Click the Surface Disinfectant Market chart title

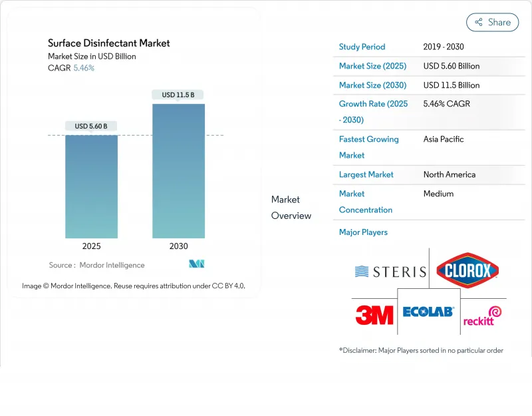[108, 43]
